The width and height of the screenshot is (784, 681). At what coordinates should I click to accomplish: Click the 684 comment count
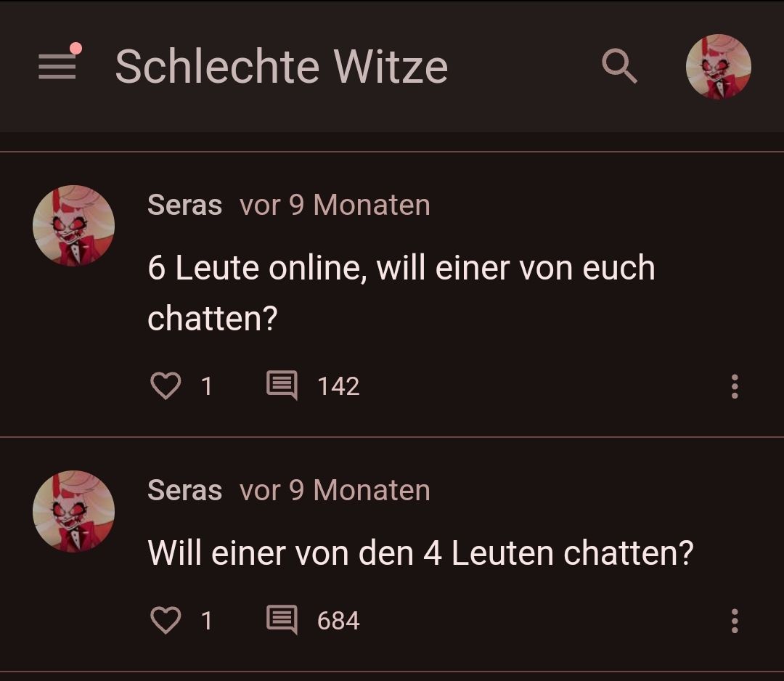(338, 621)
